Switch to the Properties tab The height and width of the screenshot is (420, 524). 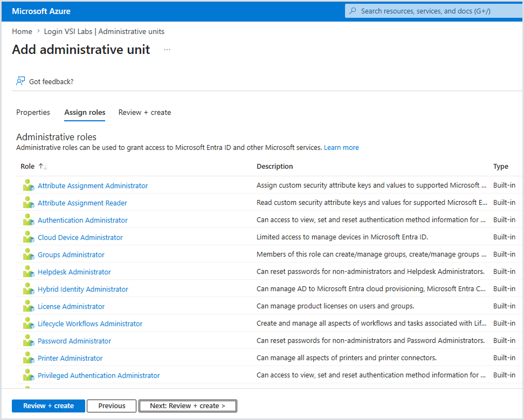[x=33, y=112]
